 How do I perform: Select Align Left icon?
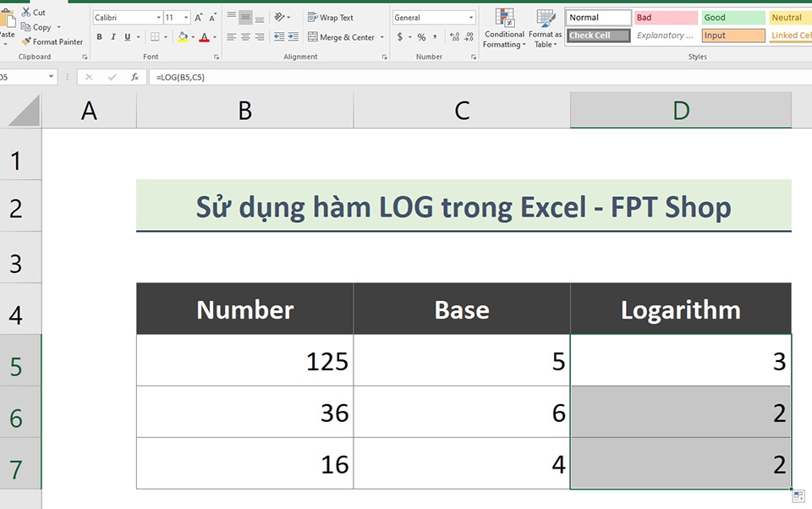[232, 36]
